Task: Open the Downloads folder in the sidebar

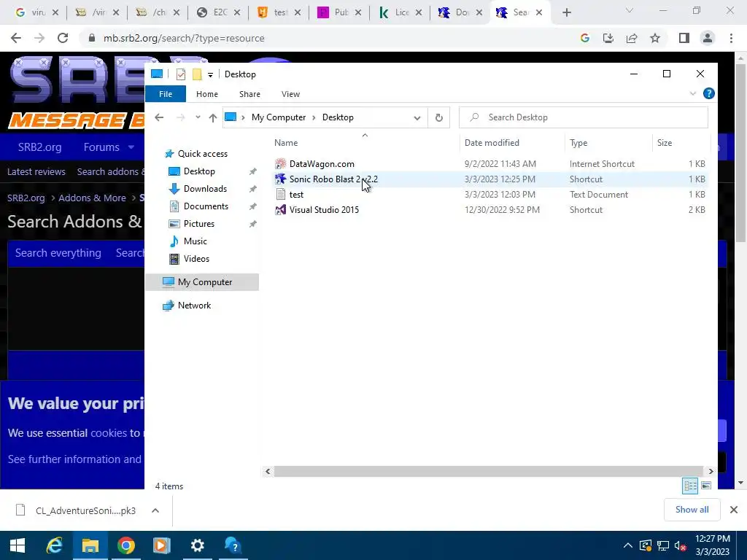Action: click(x=205, y=189)
